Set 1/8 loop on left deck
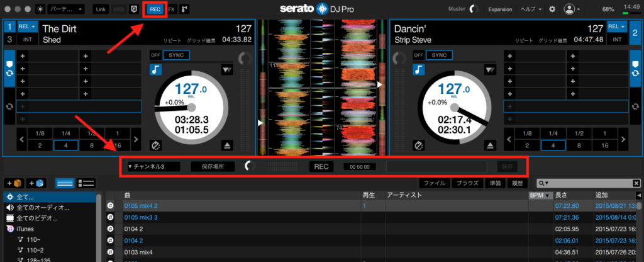 pyautogui.click(x=40, y=134)
